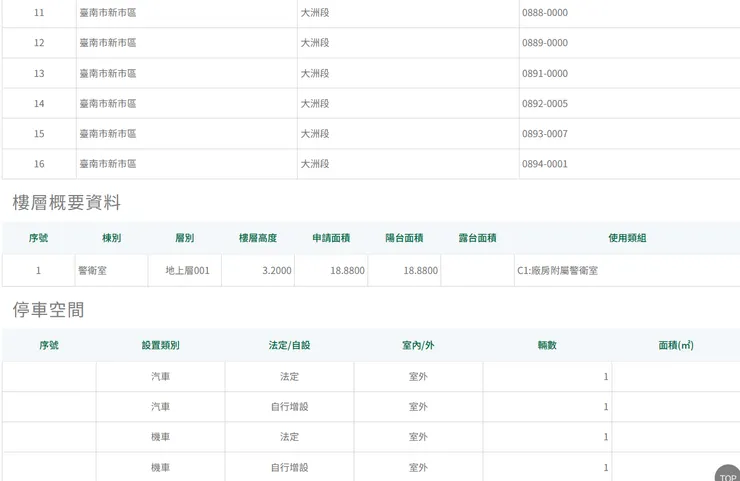This screenshot has height=481, width=740.
Task: Click the TOP scroll-to-top button
Action: pyautogui.click(x=727, y=473)
